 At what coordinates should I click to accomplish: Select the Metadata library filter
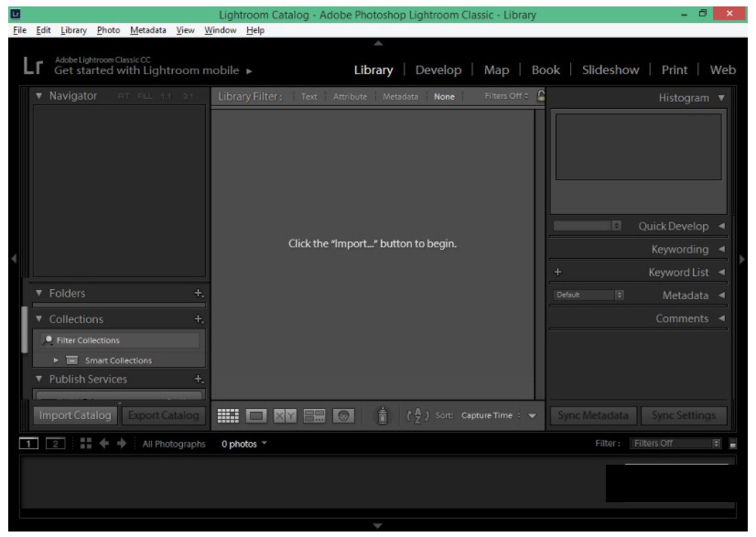[400, 96]
